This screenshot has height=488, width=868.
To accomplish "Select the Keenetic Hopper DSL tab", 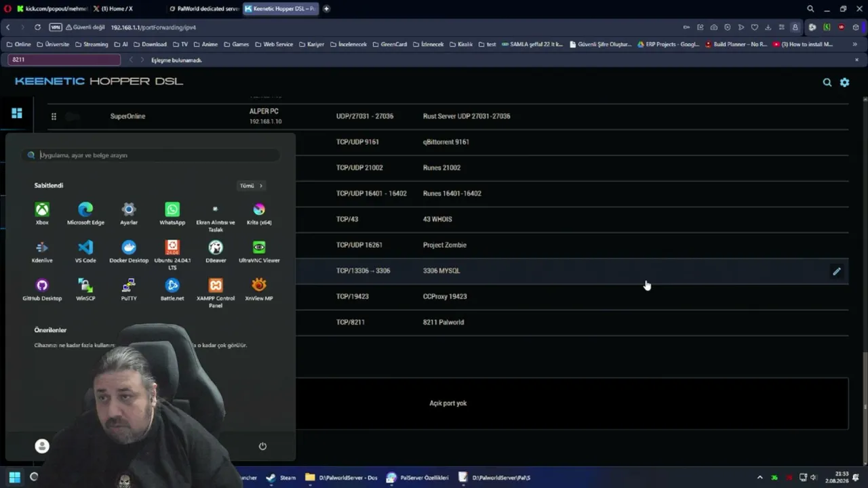I will [x=280, y=9].
